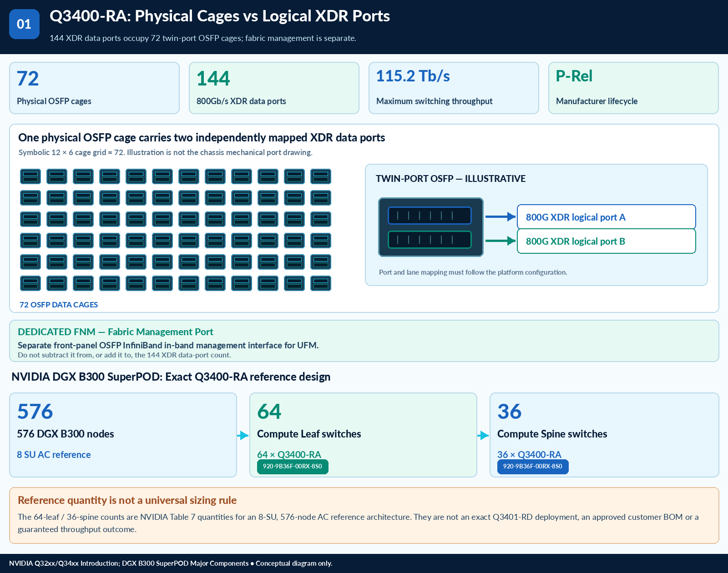Click the 'NVIDIA DGX B300 SuperPOD' section heading
The image size is (728, 573).
171,377
